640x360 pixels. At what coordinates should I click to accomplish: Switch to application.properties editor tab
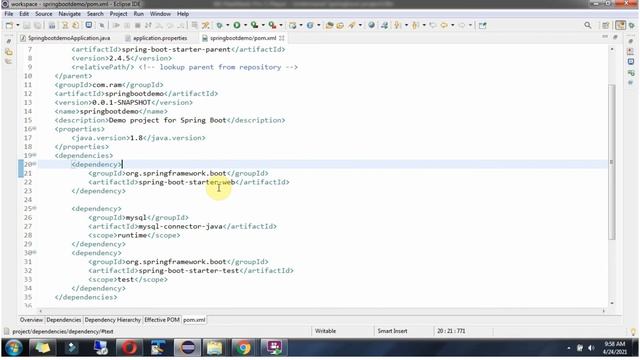[156, 38]
